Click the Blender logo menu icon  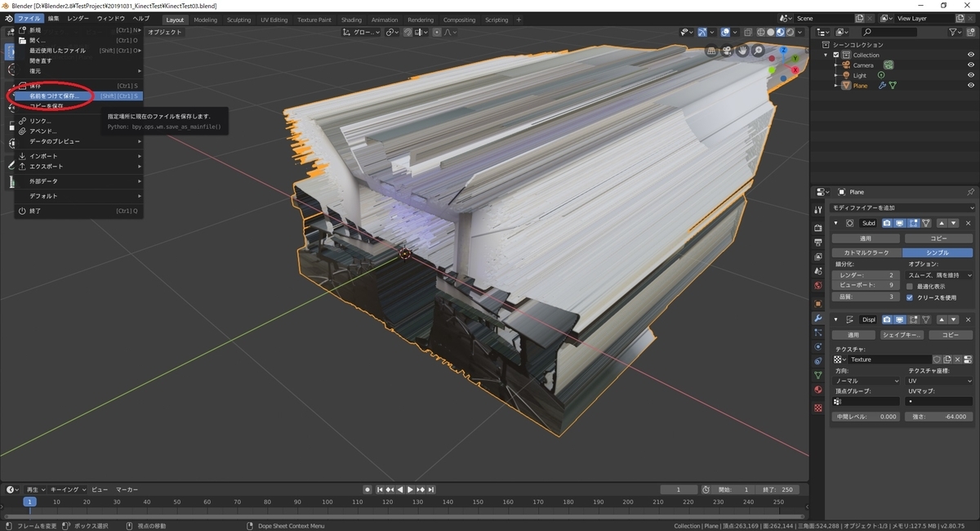[8, 18]
